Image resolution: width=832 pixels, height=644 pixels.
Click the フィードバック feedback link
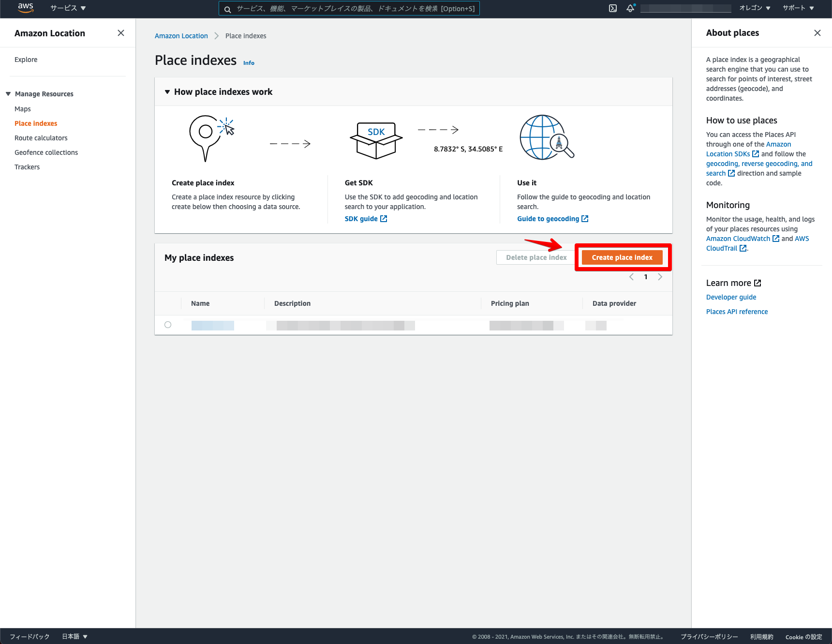pyautogui.click(x=30, y=637)
